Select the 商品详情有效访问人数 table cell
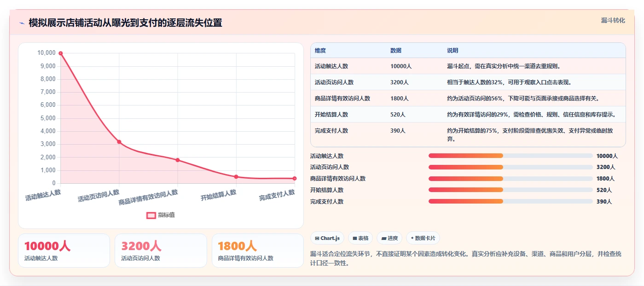This screenshot has height=286, width=644. 342,99
